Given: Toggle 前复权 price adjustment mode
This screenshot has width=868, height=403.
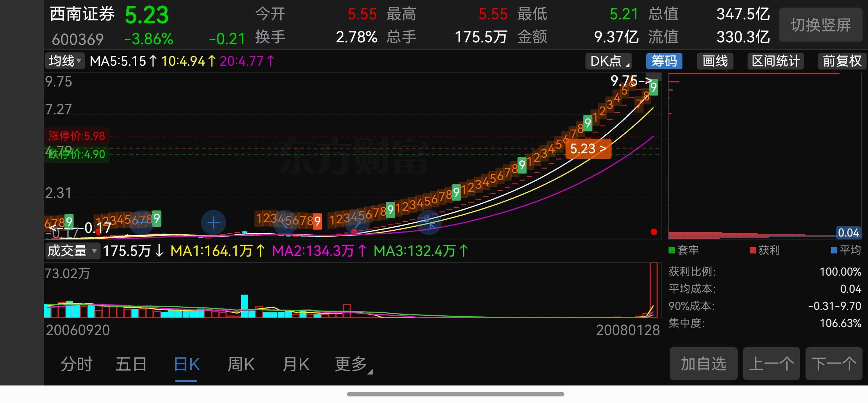Looking at the screenshot, I should 841,61.
